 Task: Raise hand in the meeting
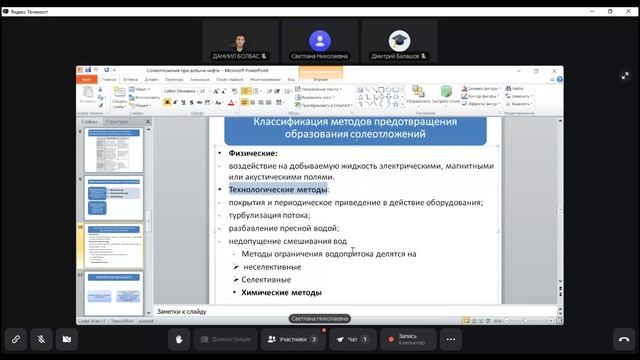tap(179, 339)
